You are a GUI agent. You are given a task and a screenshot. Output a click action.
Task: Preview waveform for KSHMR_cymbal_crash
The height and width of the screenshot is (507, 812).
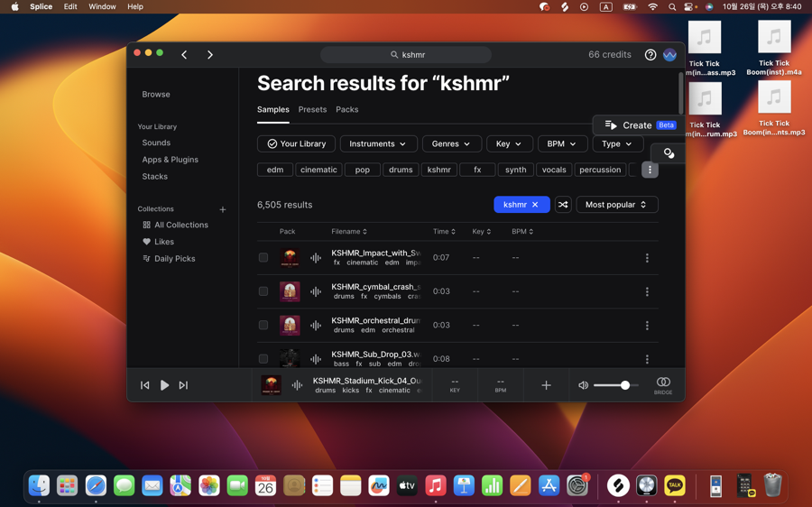pyautogui.click(x=316, y=291)
